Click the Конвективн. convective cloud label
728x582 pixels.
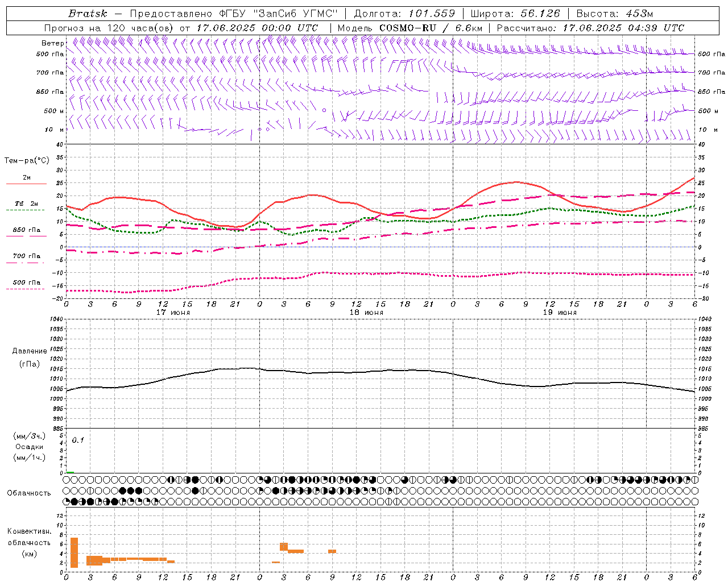point(29,531)
